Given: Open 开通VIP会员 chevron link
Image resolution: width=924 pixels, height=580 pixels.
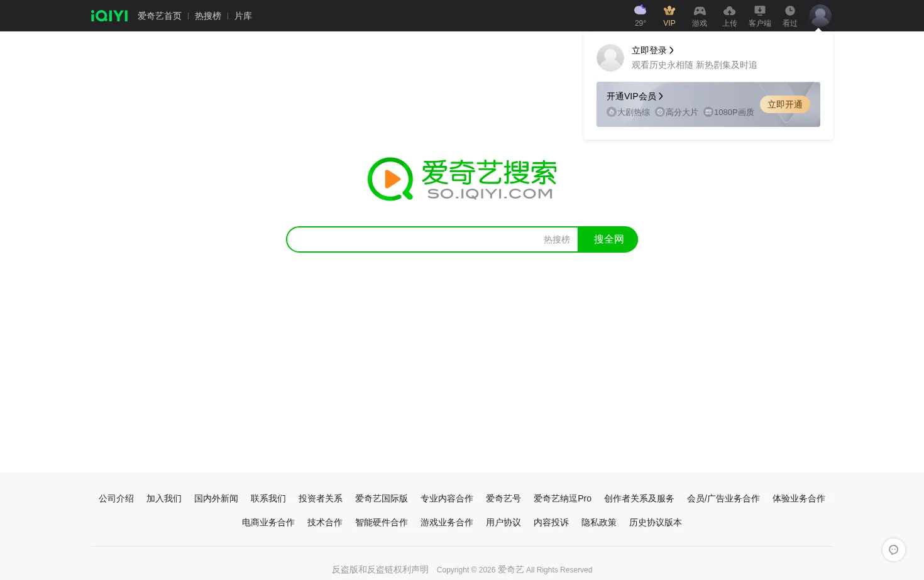Looking at the screenshot, I should pos(635,96).
